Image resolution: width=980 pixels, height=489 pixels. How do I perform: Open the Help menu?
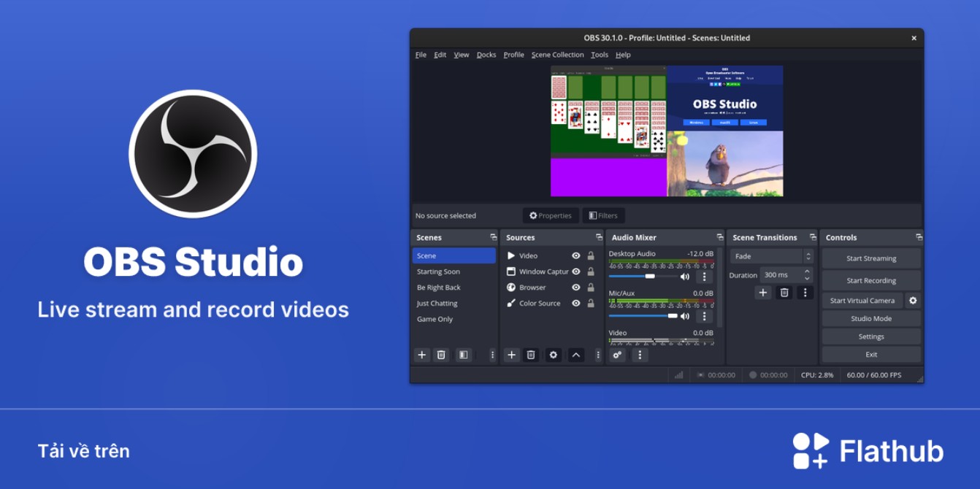(623, 55)
